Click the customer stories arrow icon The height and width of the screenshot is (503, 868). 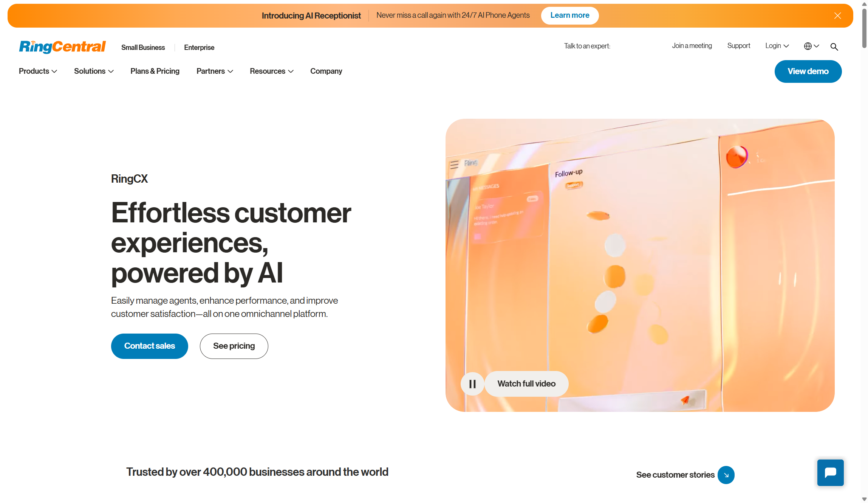coord(726,475)
